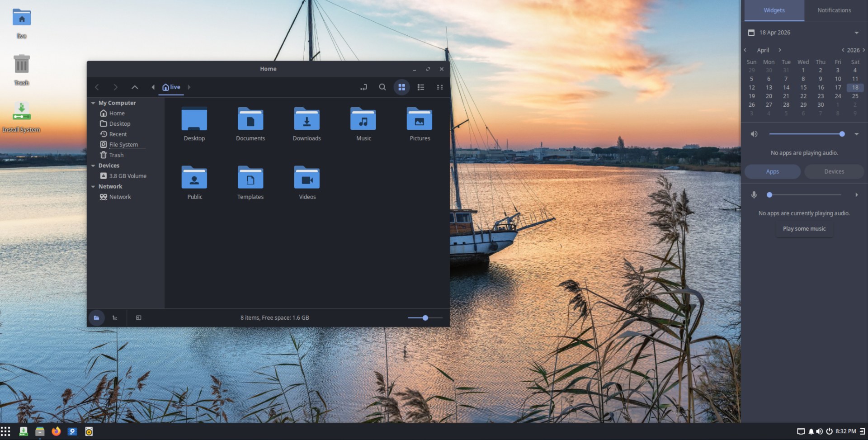Adjust the icon zoom slider

425,318
